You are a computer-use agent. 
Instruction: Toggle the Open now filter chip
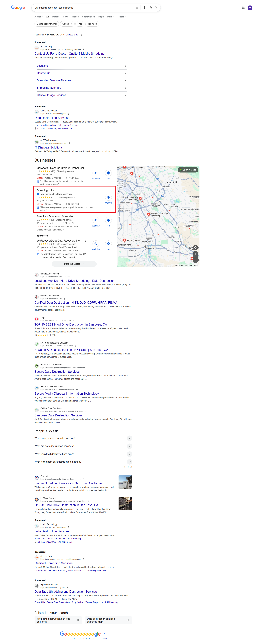67,24
